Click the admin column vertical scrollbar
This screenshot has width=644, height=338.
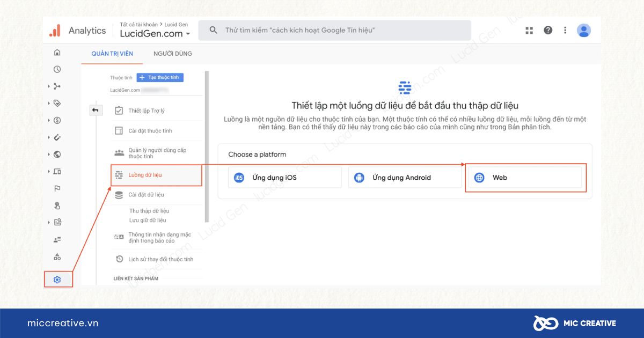click(x=207, y=146)
